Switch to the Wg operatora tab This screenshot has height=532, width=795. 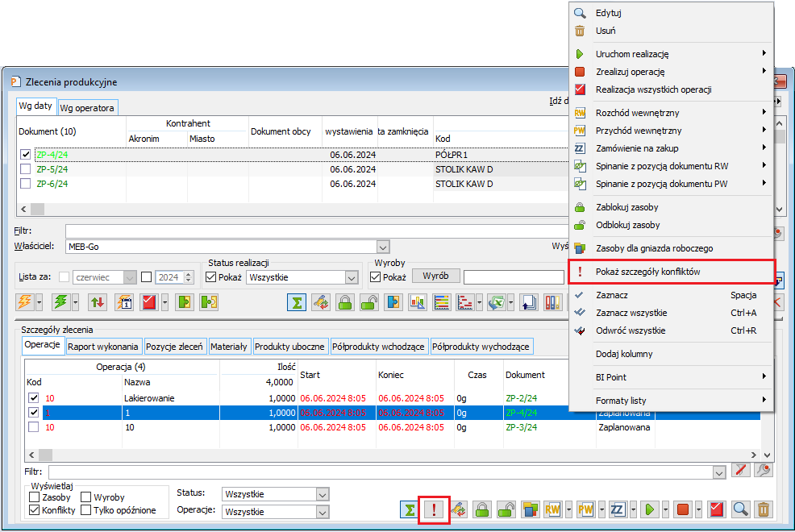tap(87, 108)
